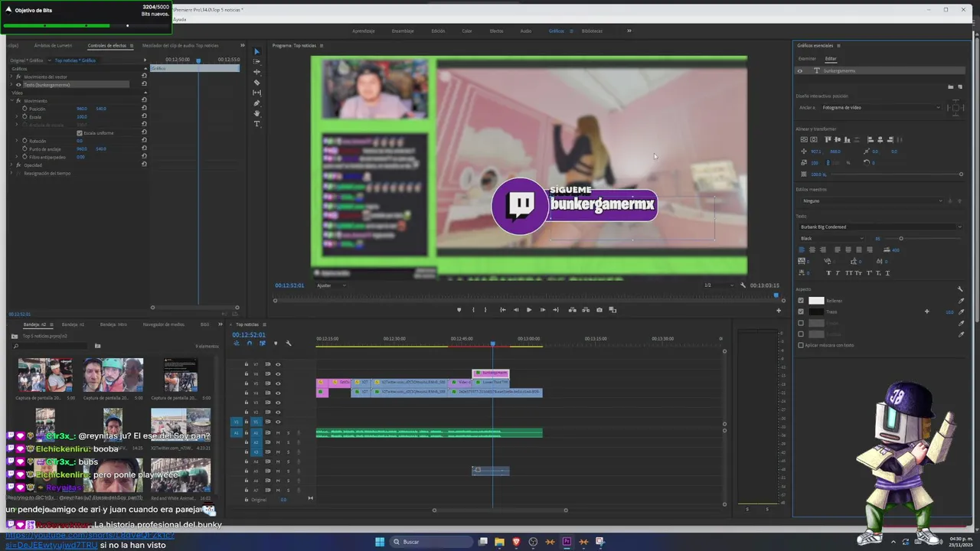Click the Relleno eyedropper in Aspecto
Image resolution: width=980 pixels, height=551 pixels.
point(962,301)
